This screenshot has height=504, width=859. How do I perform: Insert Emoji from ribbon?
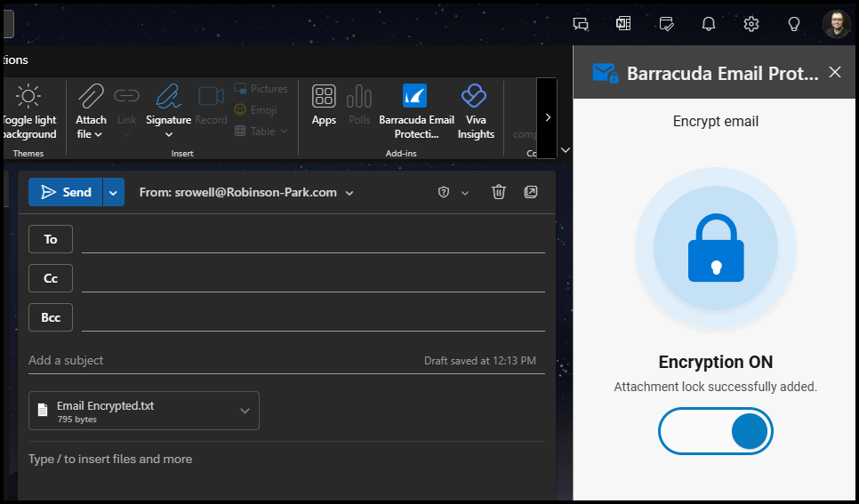click(x=256, y=110)
